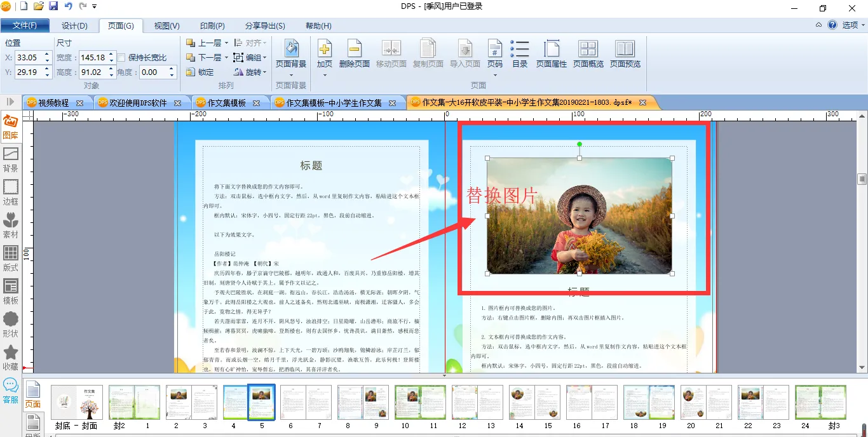Screen dimensions: 868x437
Task: Expand the 加页 dropdown arrow
Action: pos(325,75)
